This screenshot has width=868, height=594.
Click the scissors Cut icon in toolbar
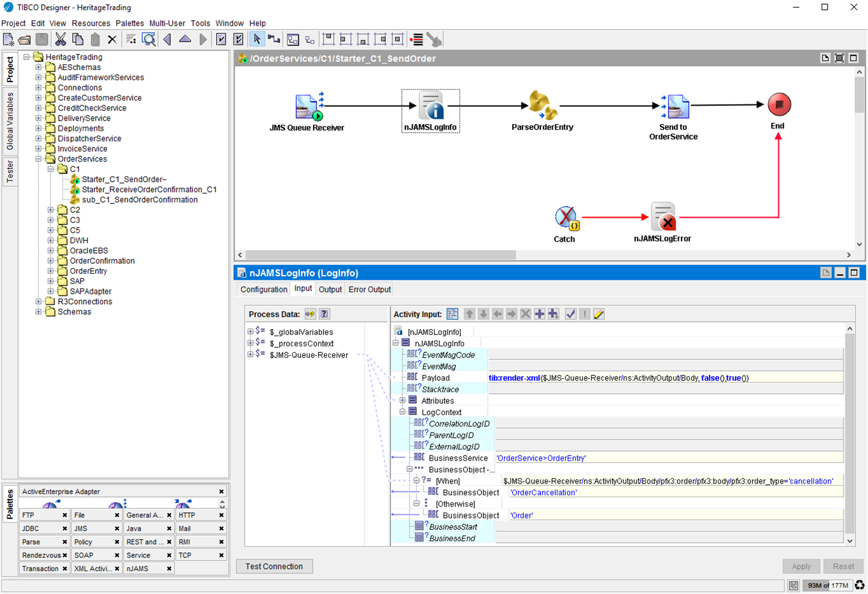click(61, 40)
